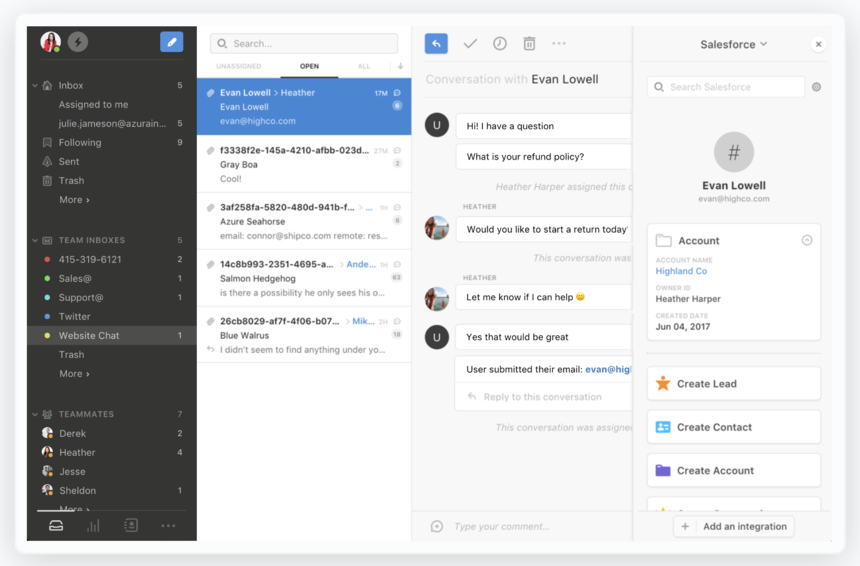Viewport: 860px width, 566px height.
Task: Expand More under Inbox section
Action: click(x=74, y=200)
